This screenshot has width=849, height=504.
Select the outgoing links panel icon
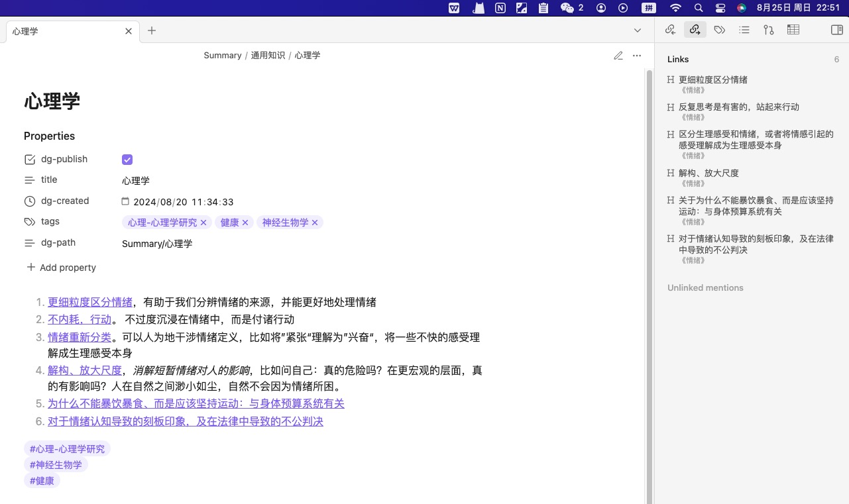695,30
